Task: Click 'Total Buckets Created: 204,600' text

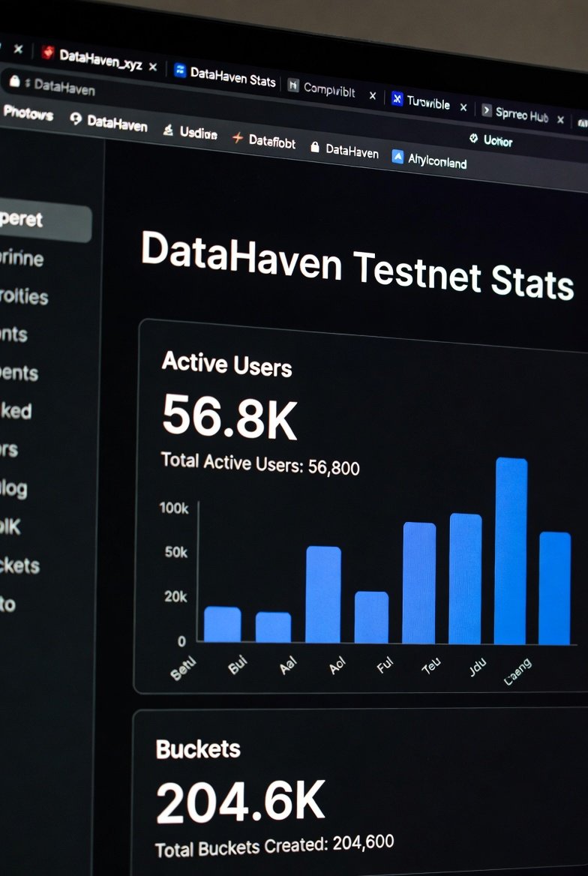Action: (274, 845)
